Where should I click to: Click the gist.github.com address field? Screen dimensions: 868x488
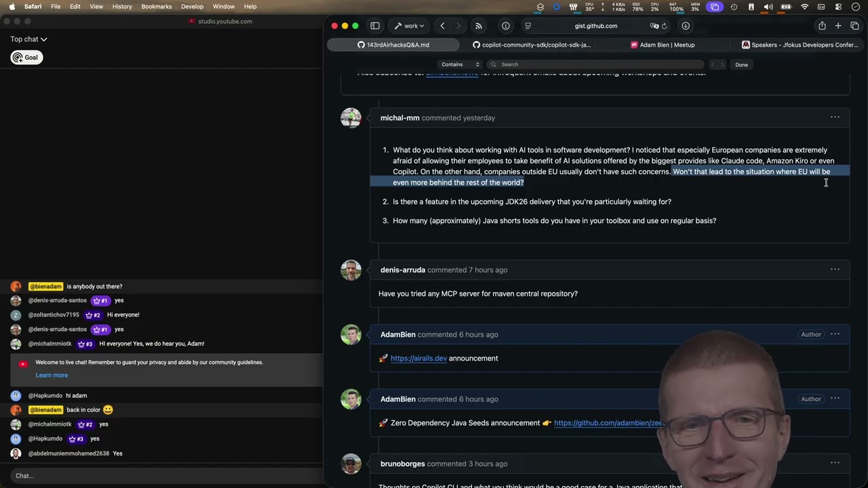596,26
